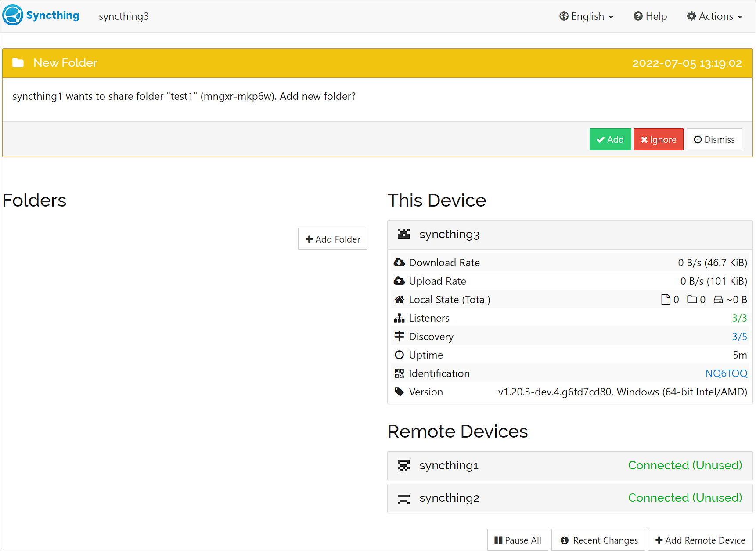This screenshot has width=756, height=551.
Task: Click the Discovery 3/5 value
Action: point(739,337)
